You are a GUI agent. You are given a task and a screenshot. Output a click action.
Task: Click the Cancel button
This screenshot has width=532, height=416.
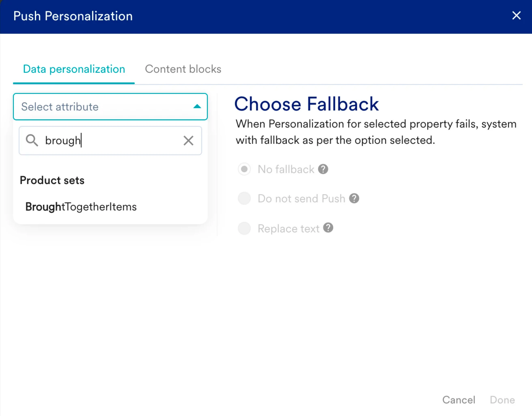tap(459, 400)
